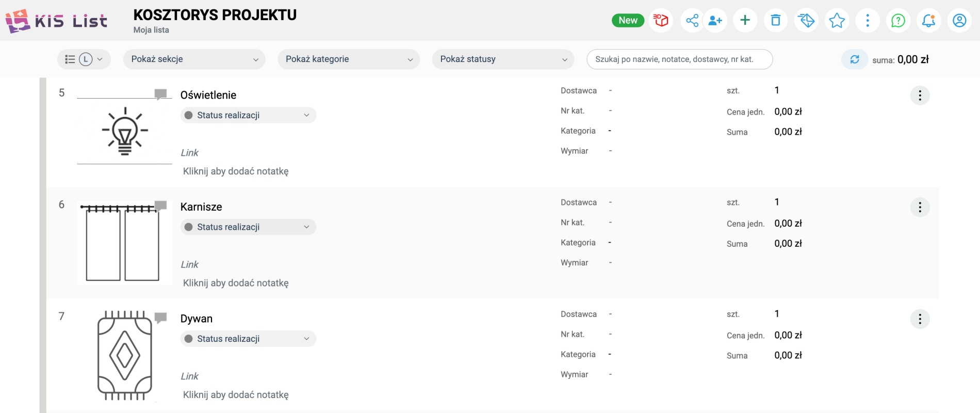Click the green New badge button

coord(628,21)
